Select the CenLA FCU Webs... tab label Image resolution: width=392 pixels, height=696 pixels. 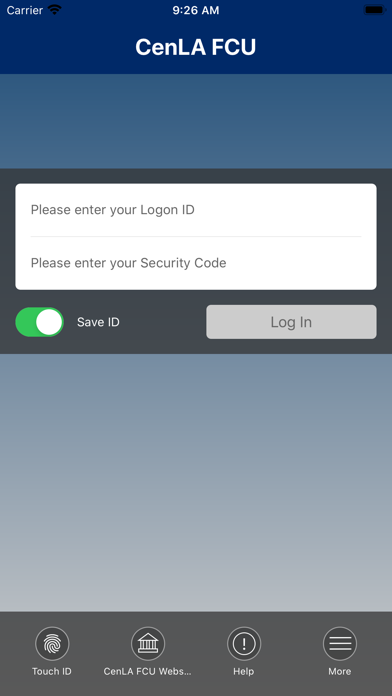pos(148,672)
